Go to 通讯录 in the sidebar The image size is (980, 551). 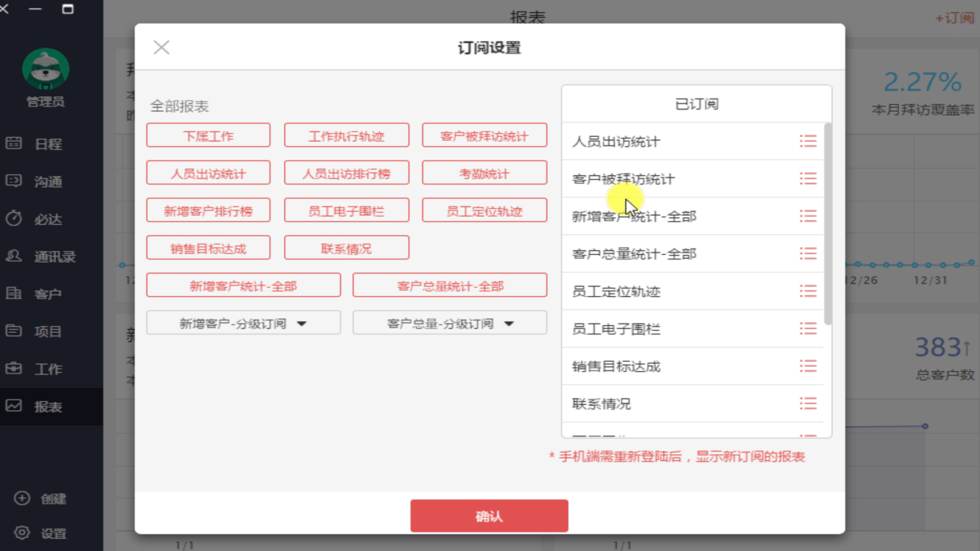pyautogui.click(x=54, y=256)
